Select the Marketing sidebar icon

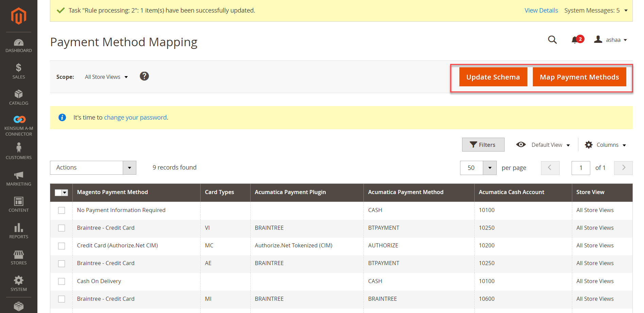(x=19, y=175)
